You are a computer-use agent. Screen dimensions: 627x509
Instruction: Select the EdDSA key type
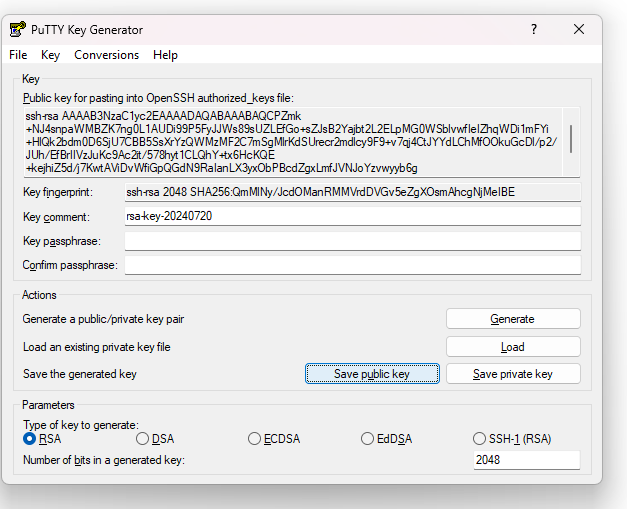(386, 439)
